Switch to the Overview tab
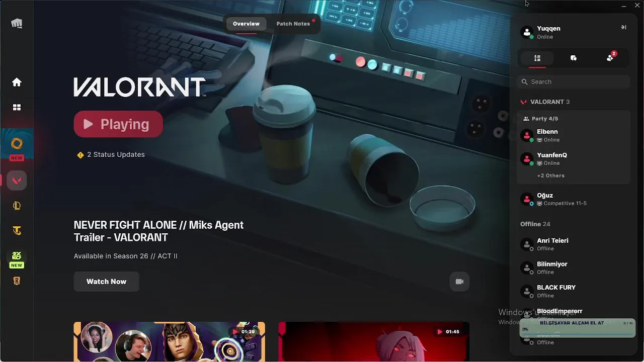Viewport: 644px width, 362px height. (246, 24)
